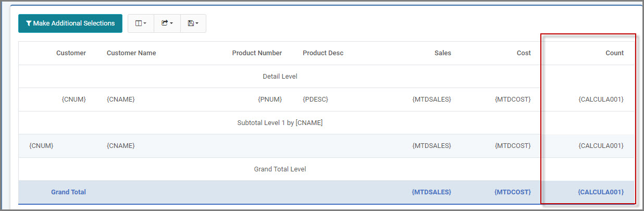
Task: Select the Product Desc column header
Action: click(323, 53)
